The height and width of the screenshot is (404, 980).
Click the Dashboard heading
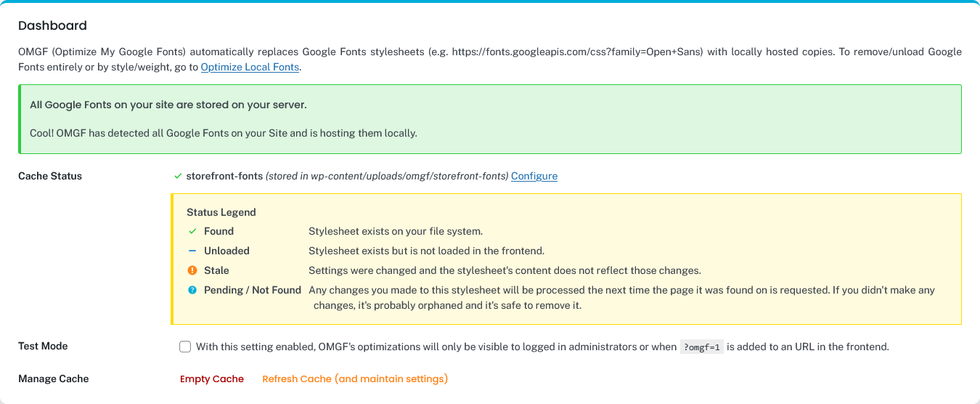[x=52, y=25]
